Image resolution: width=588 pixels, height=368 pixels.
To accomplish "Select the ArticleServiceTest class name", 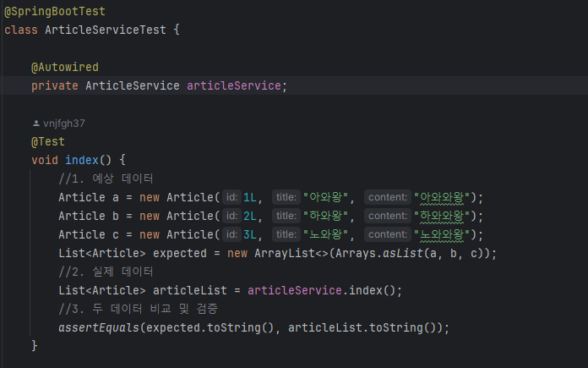I will [x=106, y=30].
